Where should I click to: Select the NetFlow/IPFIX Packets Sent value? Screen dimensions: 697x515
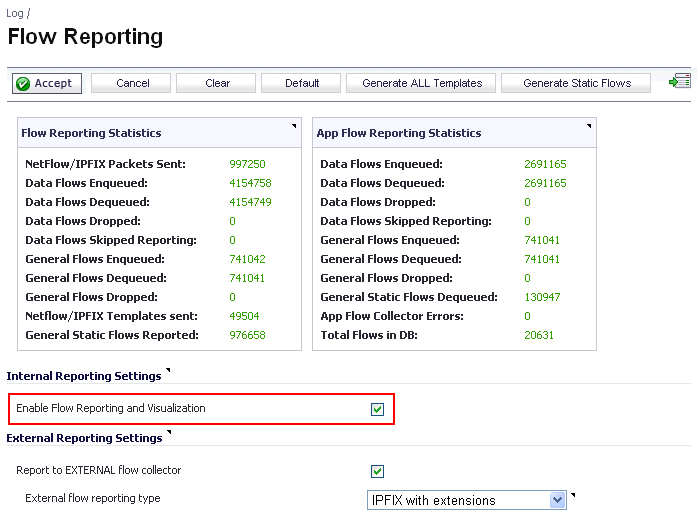pyautogui.click(x=247, y=164)
